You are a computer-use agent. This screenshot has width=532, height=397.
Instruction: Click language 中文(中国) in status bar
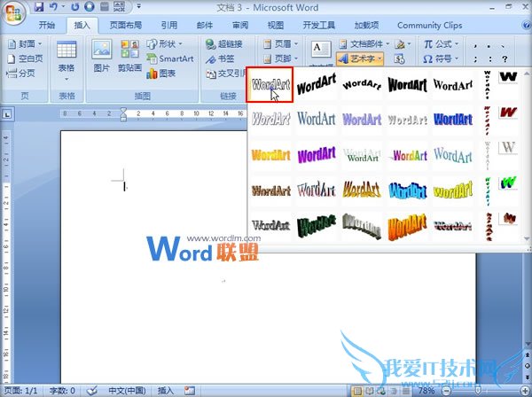127,391
